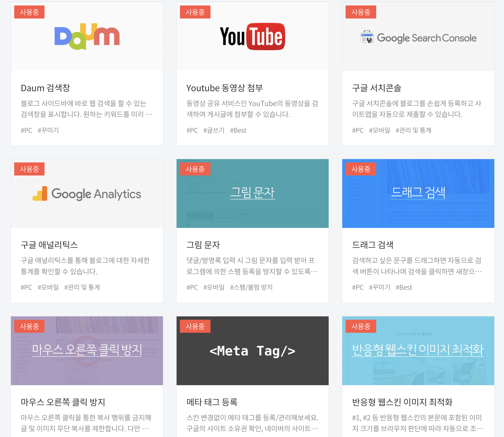Open the 구글 애널리틱스 plugin title
504x437 pixels.
coord(49,245)
